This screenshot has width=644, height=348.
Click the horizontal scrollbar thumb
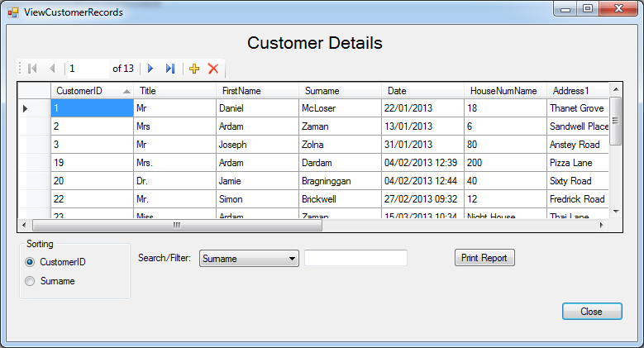[177, 225]
